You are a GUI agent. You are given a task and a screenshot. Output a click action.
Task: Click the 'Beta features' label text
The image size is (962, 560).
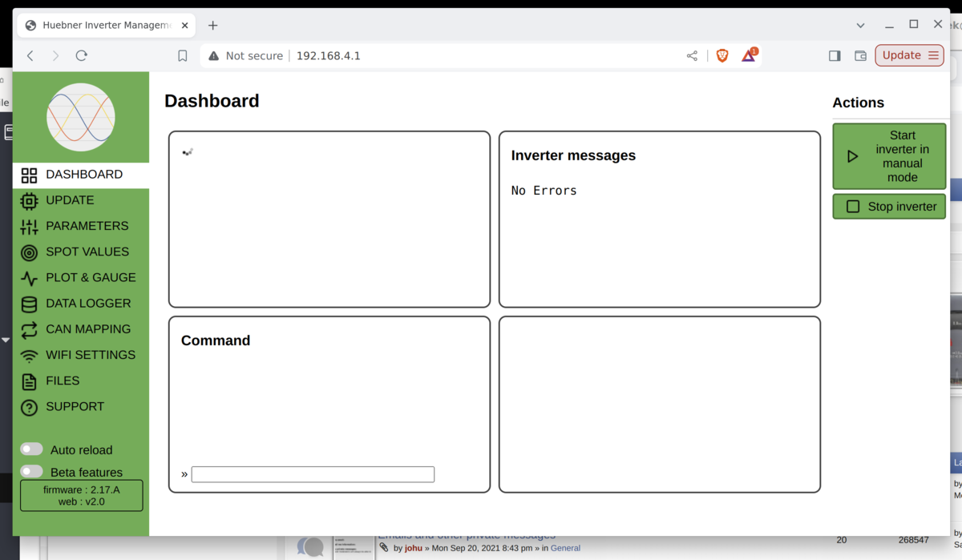pos(87,473)
